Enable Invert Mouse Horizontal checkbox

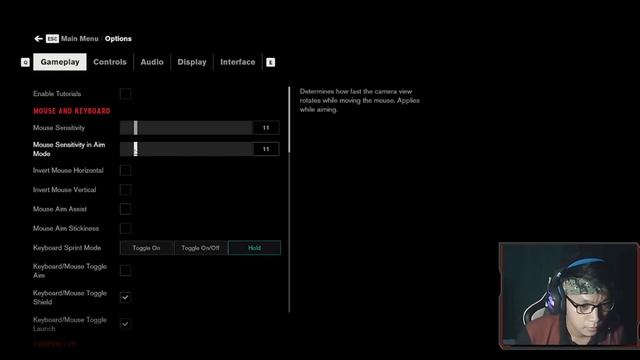click(126, 170)
